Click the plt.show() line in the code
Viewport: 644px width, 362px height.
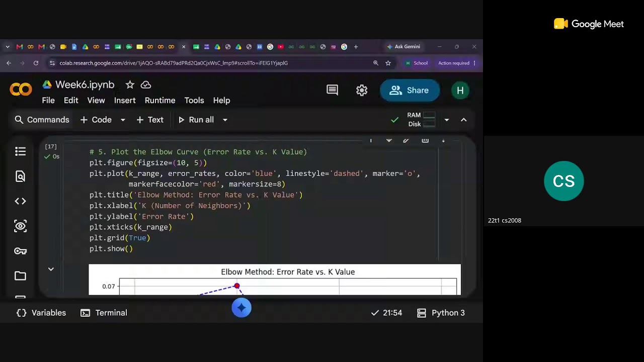point(111,249)
